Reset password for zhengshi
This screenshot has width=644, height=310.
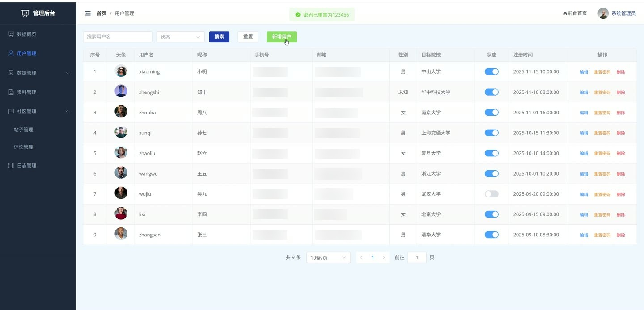click(x=602, y=92)
